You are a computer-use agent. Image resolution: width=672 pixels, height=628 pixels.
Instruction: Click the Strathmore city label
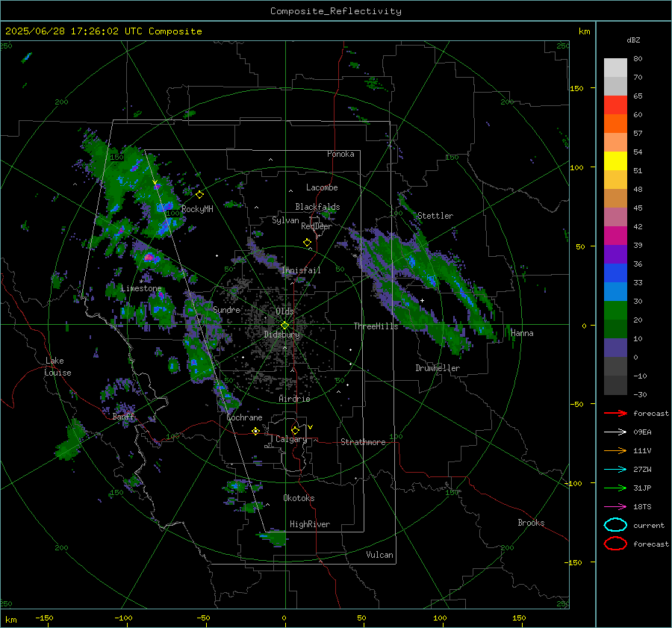(363, 442)
